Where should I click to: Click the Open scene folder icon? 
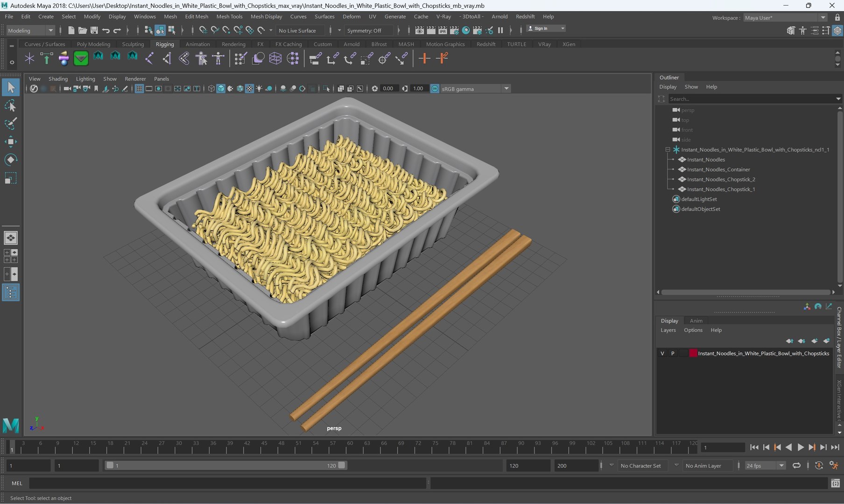[82, 30]
